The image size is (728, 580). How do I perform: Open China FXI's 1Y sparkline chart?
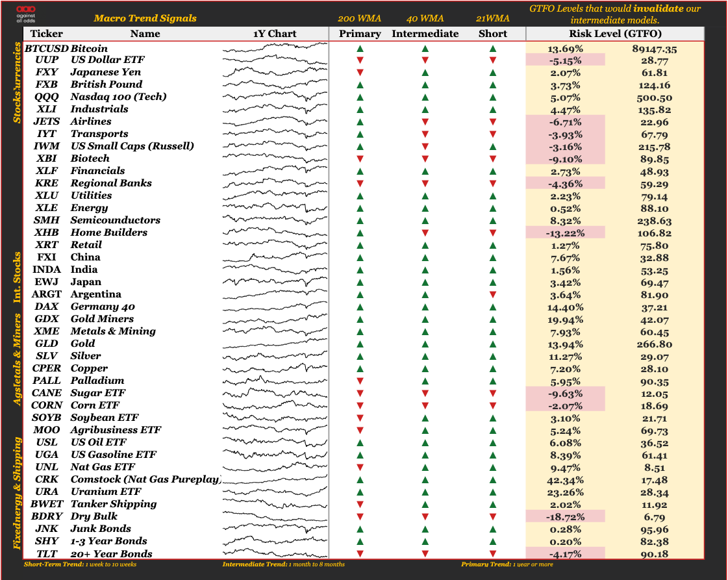pos(275,257)
